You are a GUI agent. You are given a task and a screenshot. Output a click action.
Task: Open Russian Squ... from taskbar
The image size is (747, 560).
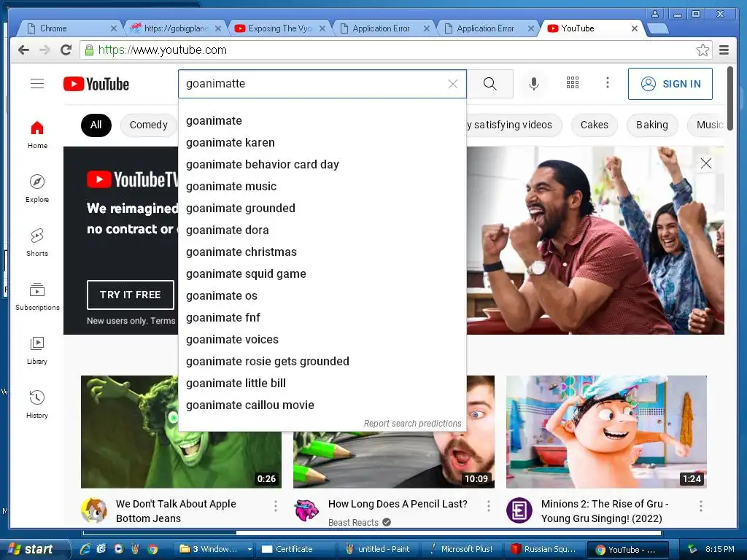(544, 549)
